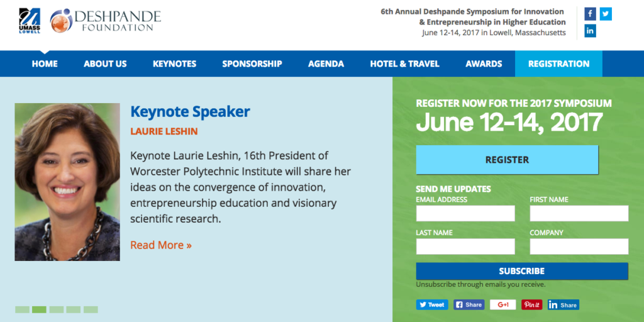Open the Twitter icon in the header
Image resolution: width=644 pixels, height=322 pixels.
click(x=606, y=14)
